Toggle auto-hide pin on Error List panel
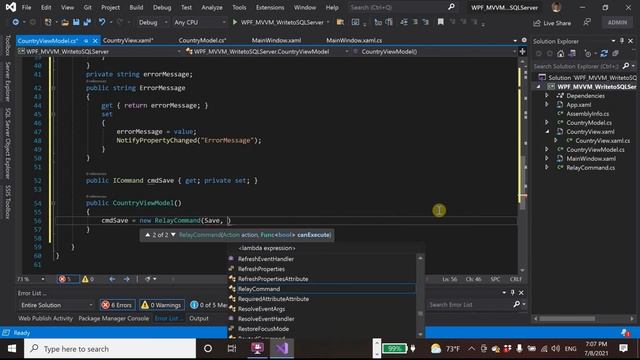The height and width of the screenshot is (360, 640). click(x=513, y=293)
